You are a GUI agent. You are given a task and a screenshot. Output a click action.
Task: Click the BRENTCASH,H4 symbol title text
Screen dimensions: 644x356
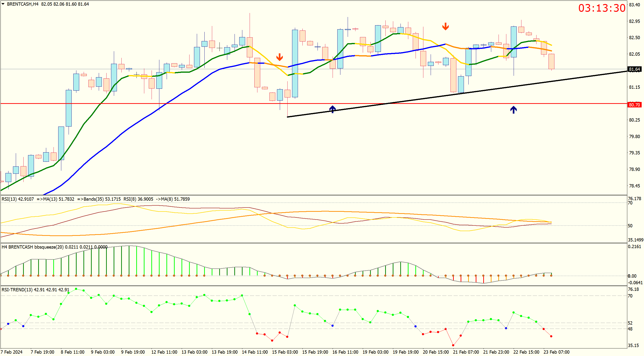(x=22, y=4)
